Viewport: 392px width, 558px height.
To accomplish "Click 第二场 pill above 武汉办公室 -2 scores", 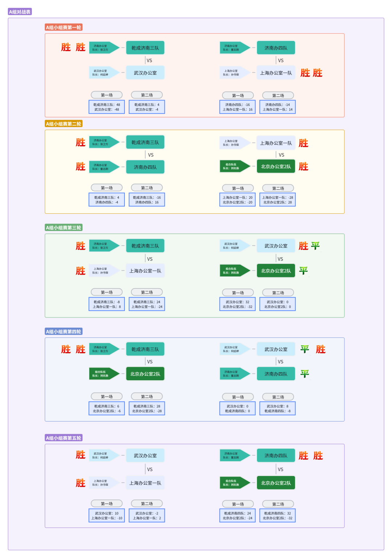I will click(x=147, y=504).
